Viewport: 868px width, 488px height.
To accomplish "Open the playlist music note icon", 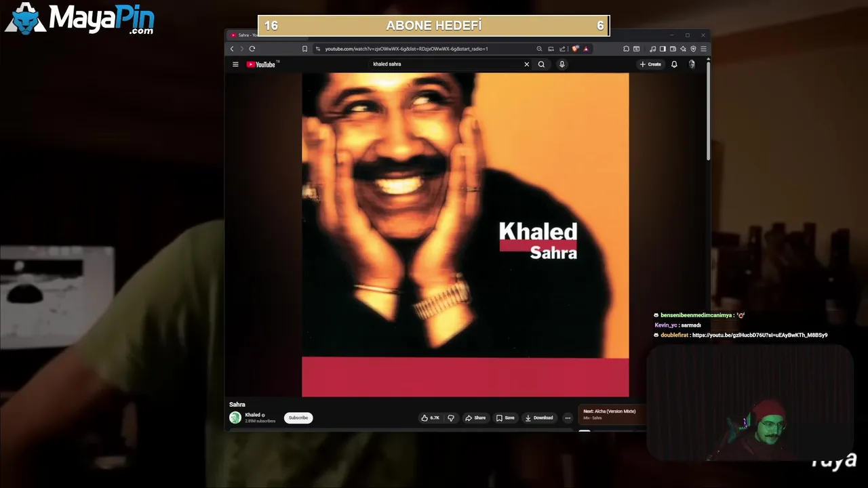I will pos(652,49).
